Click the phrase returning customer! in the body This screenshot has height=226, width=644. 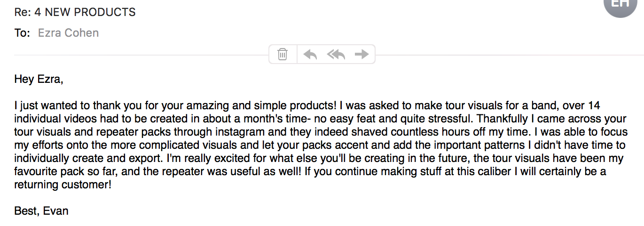(63, 185)
